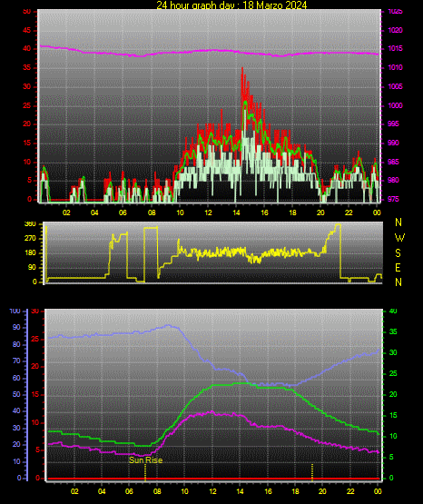Click the 1015 pressure axis label

point(395,48)
